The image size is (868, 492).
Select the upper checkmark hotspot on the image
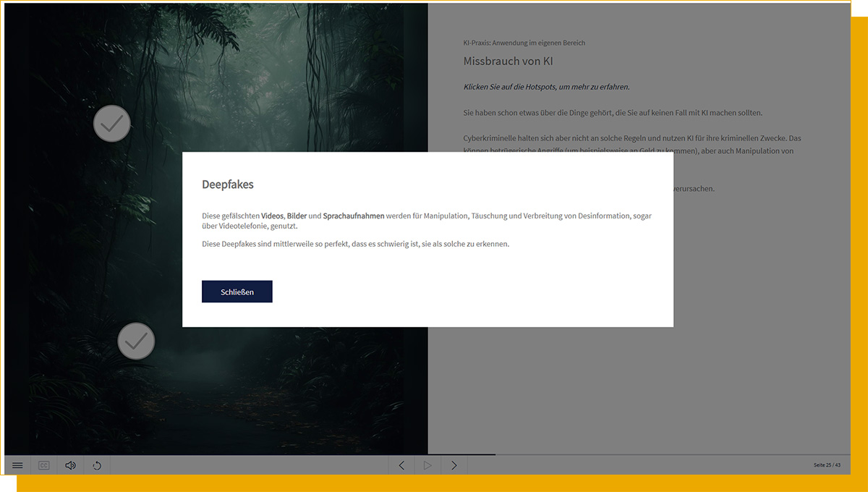[112, 123]
